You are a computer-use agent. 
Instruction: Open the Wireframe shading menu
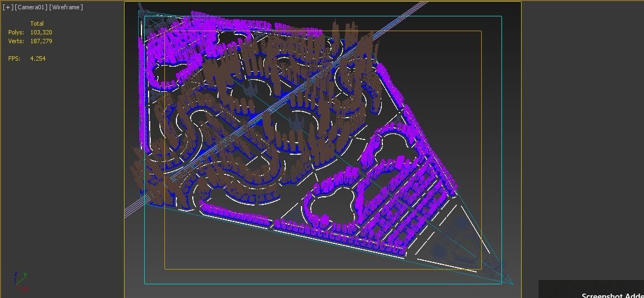[66, 8]
